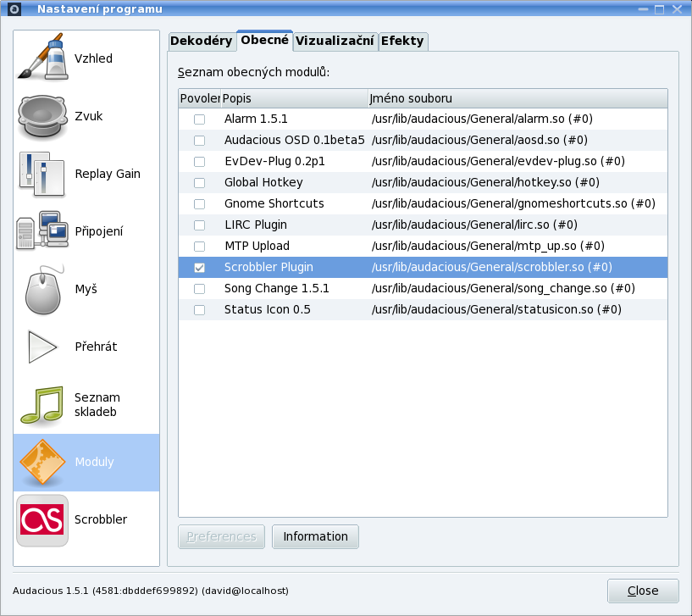Click the scrobbler.so file path
This screenshot has width=692, height=616.
491,267
